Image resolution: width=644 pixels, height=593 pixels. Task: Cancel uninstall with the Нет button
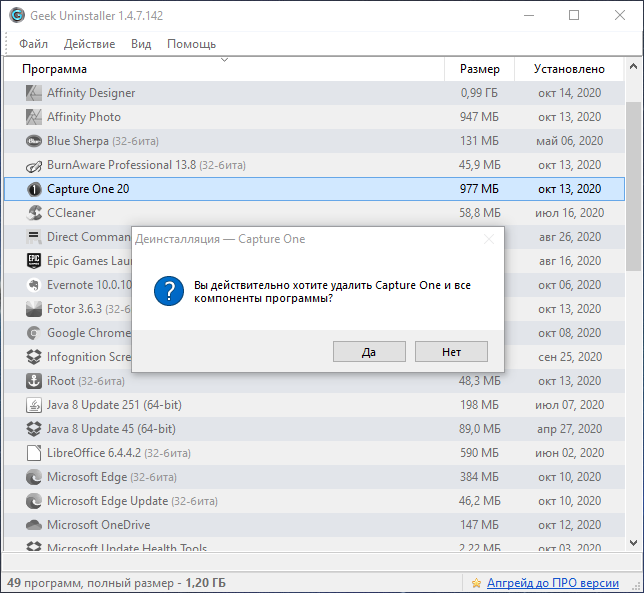[451, 352]
